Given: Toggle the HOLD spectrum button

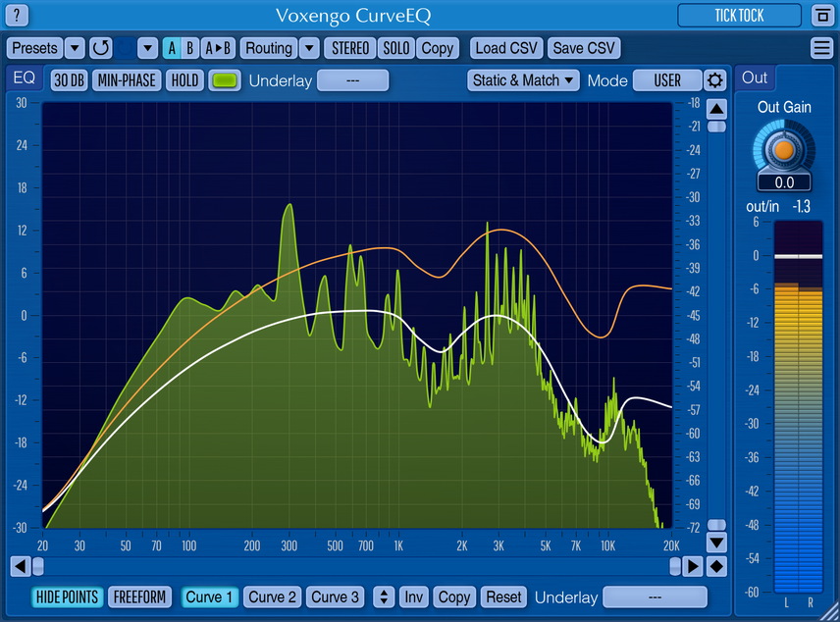Looking at the screenshot, I should 184,80.
